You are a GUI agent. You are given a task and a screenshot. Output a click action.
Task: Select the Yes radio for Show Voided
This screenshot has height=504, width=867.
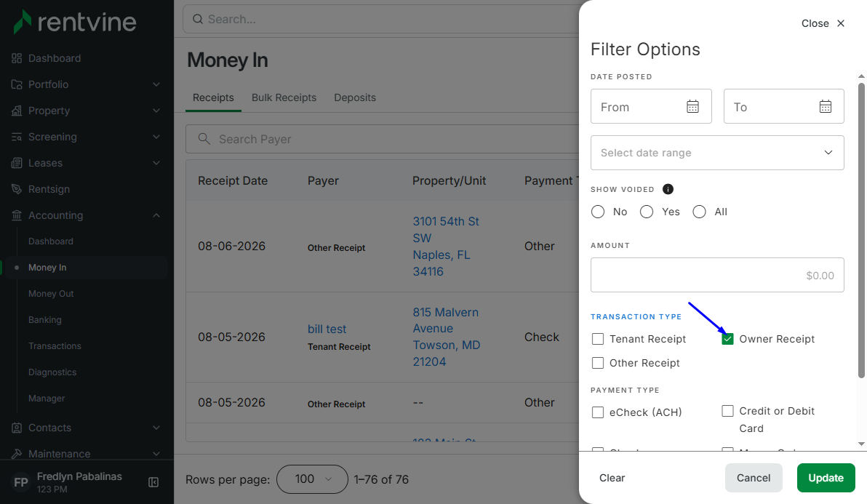tap(647, 212)
